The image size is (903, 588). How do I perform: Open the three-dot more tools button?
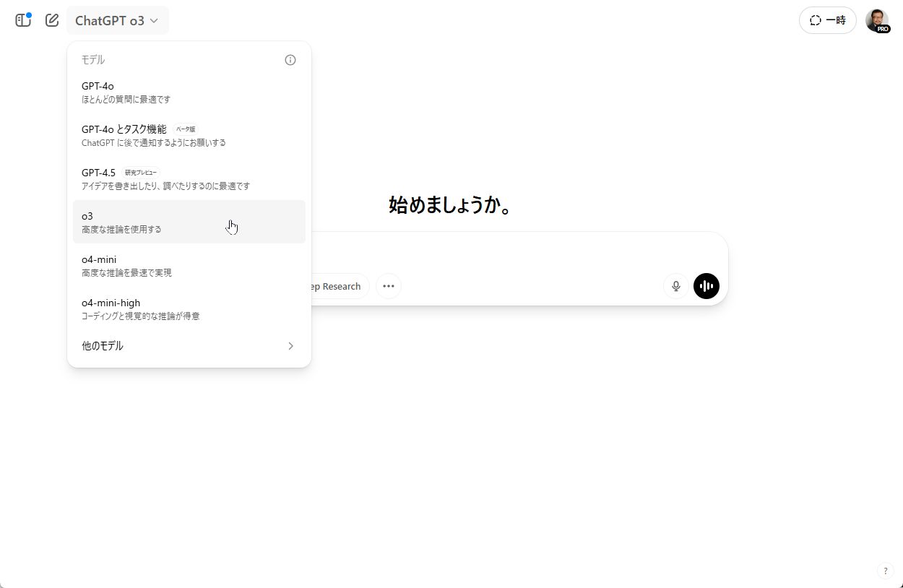click(x=389, y=286)
